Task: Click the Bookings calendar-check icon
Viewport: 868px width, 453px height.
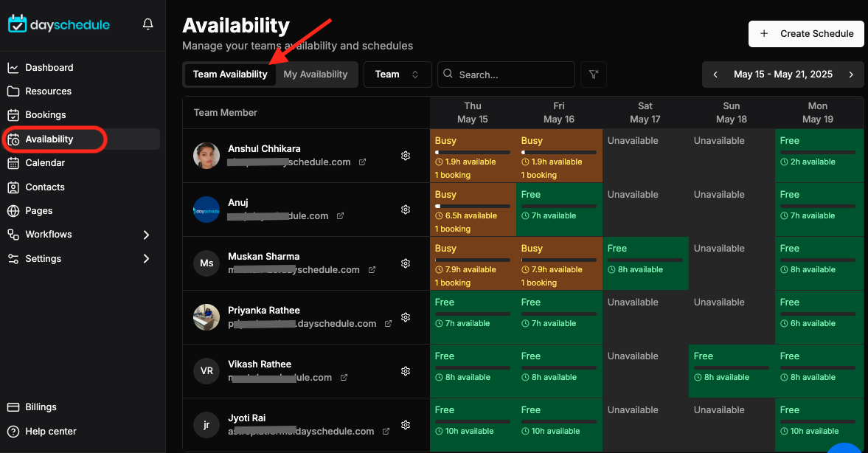Action: point(13,115)
